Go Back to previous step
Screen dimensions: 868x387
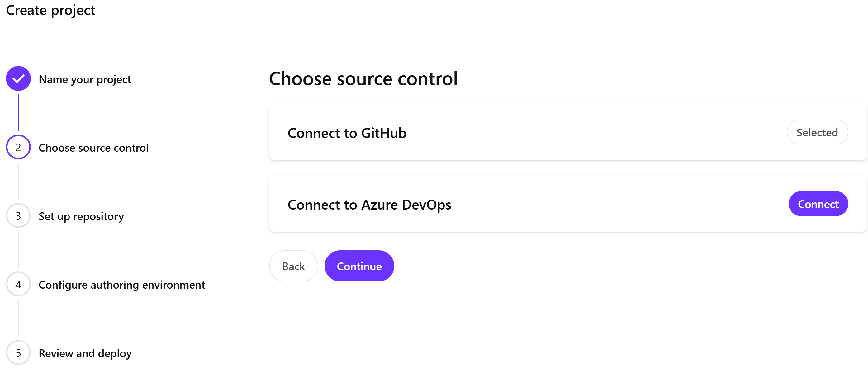tap(293, 266)
